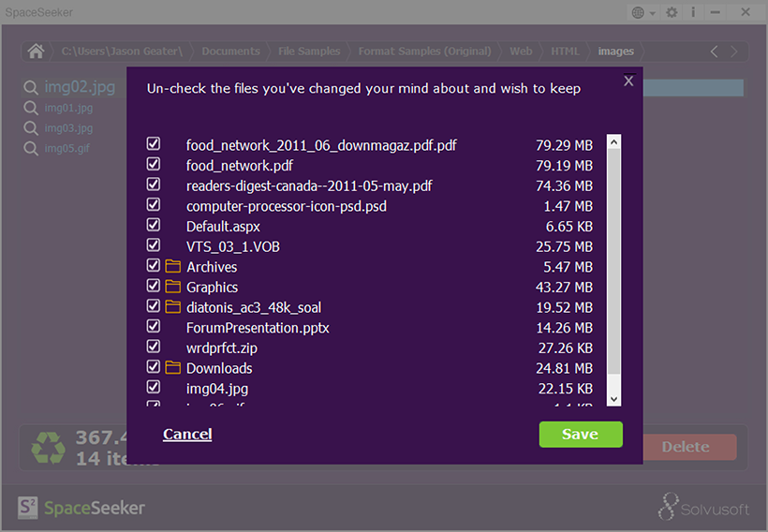Open the settings gear icon

coord(672,12)
